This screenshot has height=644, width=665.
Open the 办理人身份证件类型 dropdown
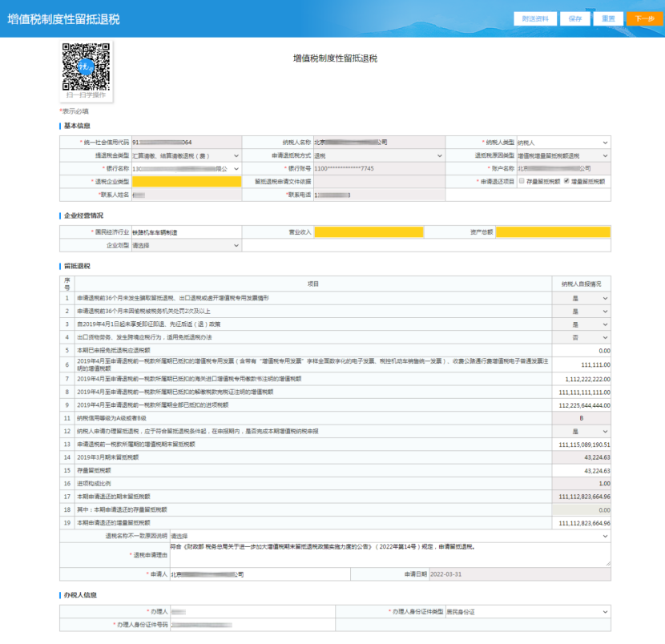pyautogui.click(x=528, y=612)
